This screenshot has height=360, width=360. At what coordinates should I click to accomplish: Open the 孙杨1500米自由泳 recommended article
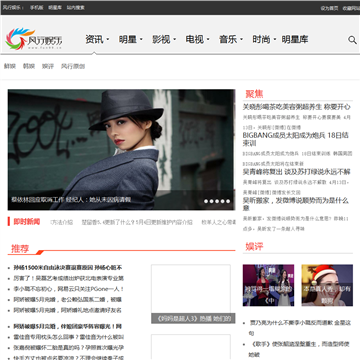tap(68, 268)
